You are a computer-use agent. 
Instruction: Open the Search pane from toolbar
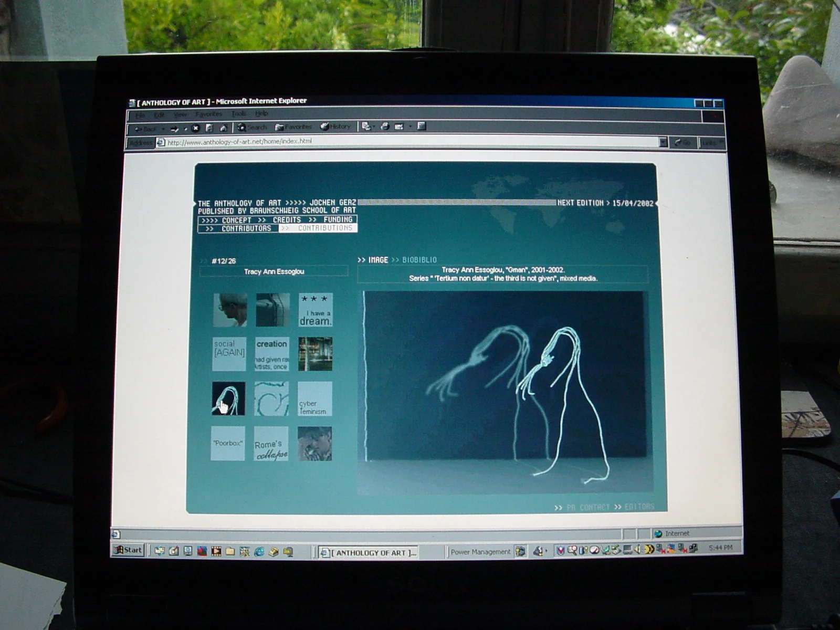click(252, 127)
